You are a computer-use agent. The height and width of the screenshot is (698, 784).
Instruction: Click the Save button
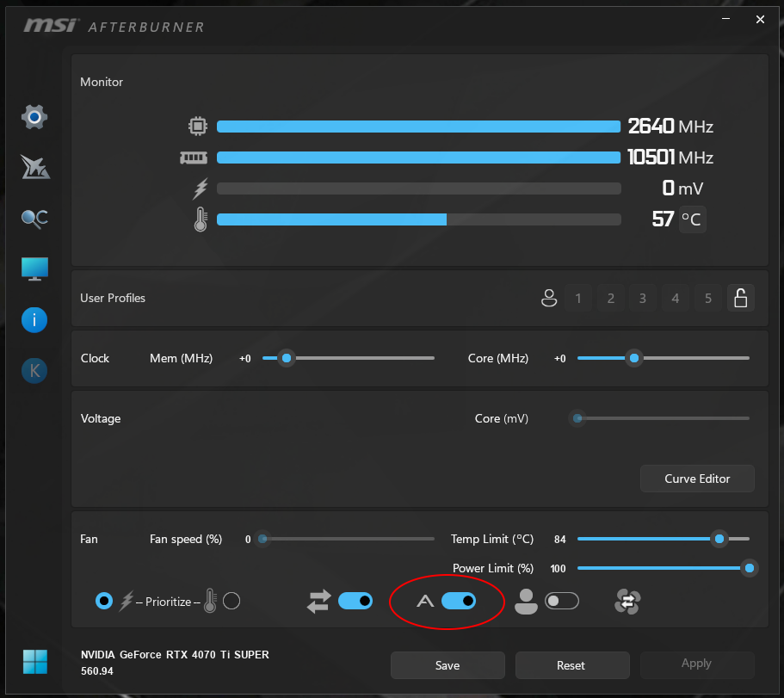click(x=448, y=665)
